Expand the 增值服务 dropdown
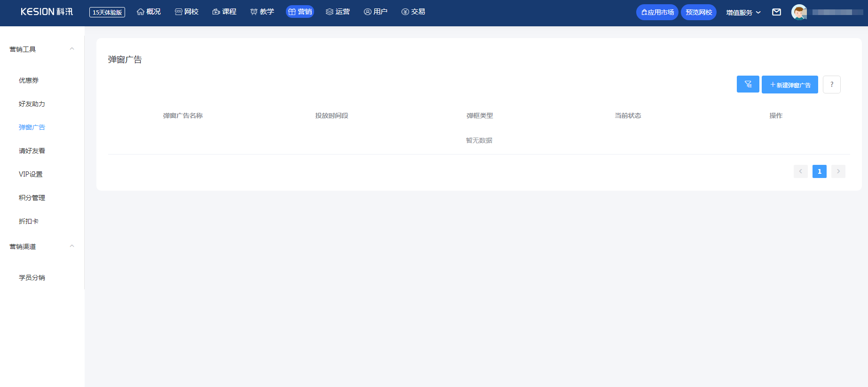 pos(743,13)
